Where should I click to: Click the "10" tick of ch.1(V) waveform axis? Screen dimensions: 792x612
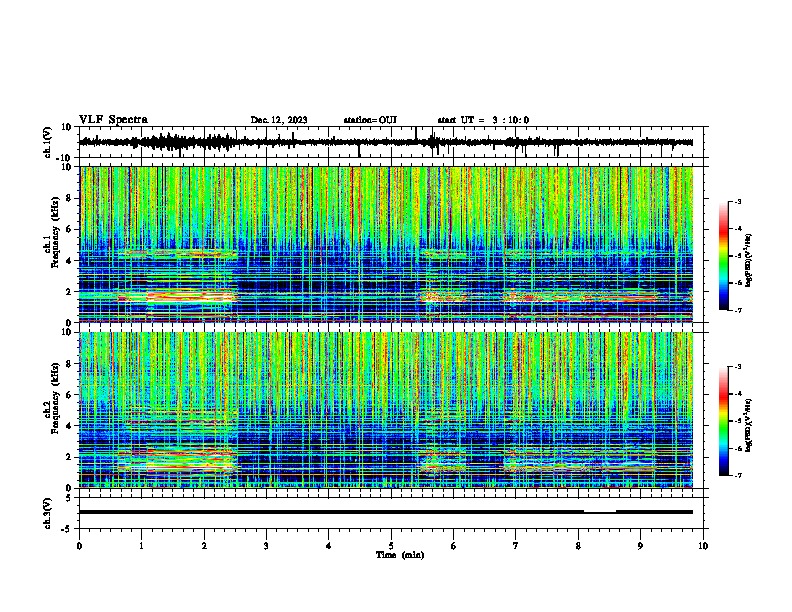coord(67,127)
